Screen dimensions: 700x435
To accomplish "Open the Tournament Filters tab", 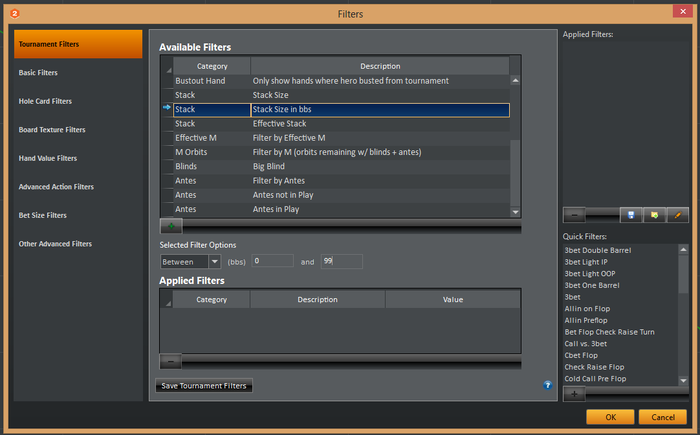I will click(x=78, y=44).
